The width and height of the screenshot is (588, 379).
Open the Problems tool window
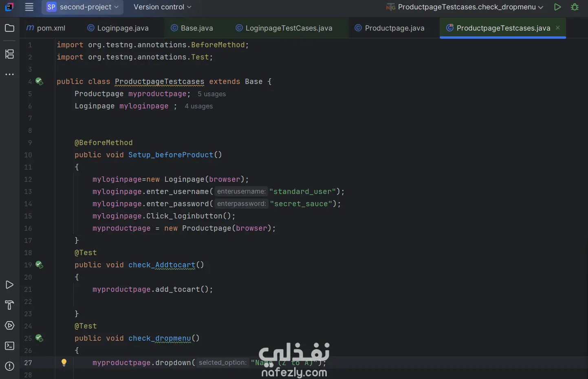coord(9,366)
